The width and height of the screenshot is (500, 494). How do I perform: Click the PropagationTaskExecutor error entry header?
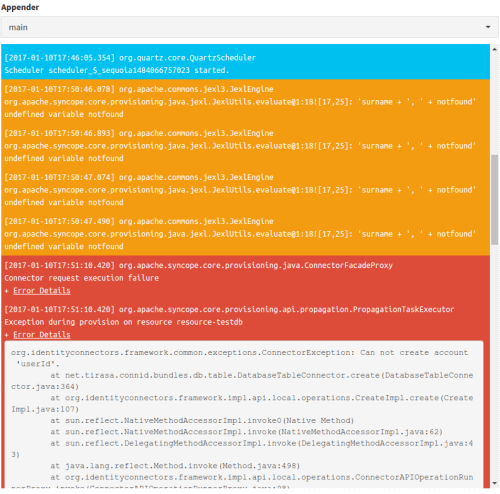[x=229, y=309]
